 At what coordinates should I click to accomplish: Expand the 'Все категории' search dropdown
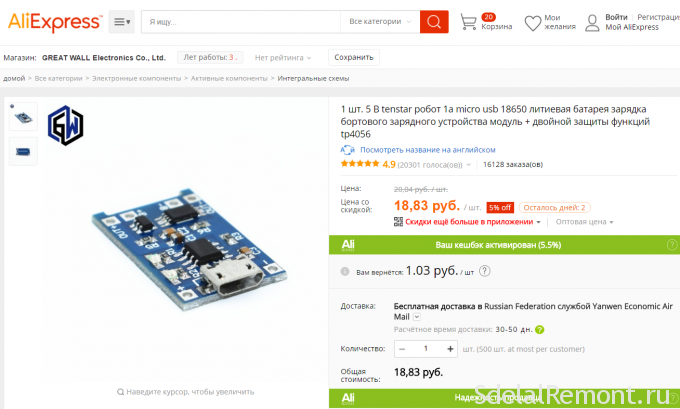(x=380, y=22)
